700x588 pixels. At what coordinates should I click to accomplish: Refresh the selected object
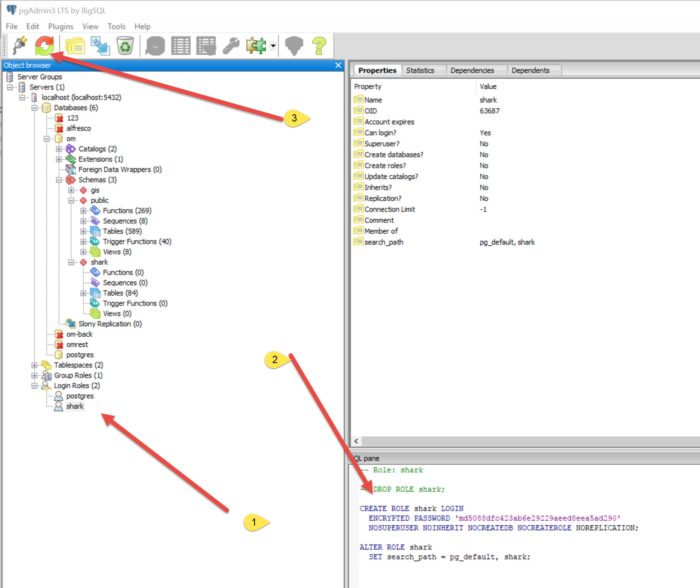click(44, 45)
